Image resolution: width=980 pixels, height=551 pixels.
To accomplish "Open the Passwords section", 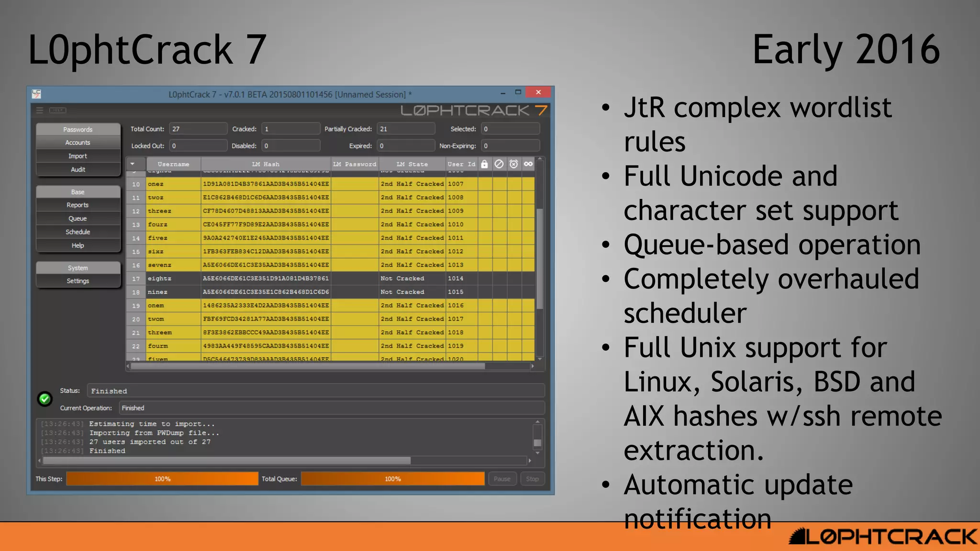I will [x=78, y=129].
